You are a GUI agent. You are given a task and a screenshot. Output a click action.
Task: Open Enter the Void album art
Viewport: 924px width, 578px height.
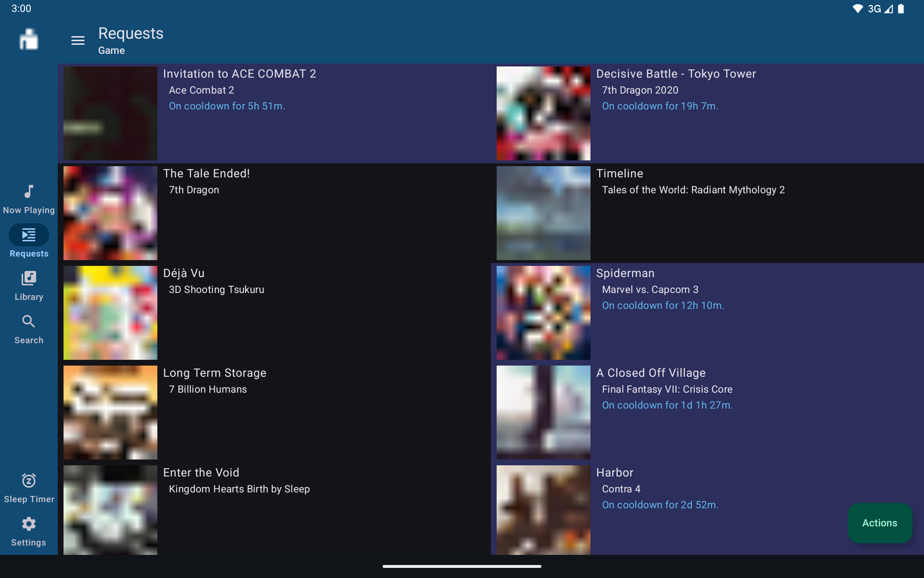(110, 510)
